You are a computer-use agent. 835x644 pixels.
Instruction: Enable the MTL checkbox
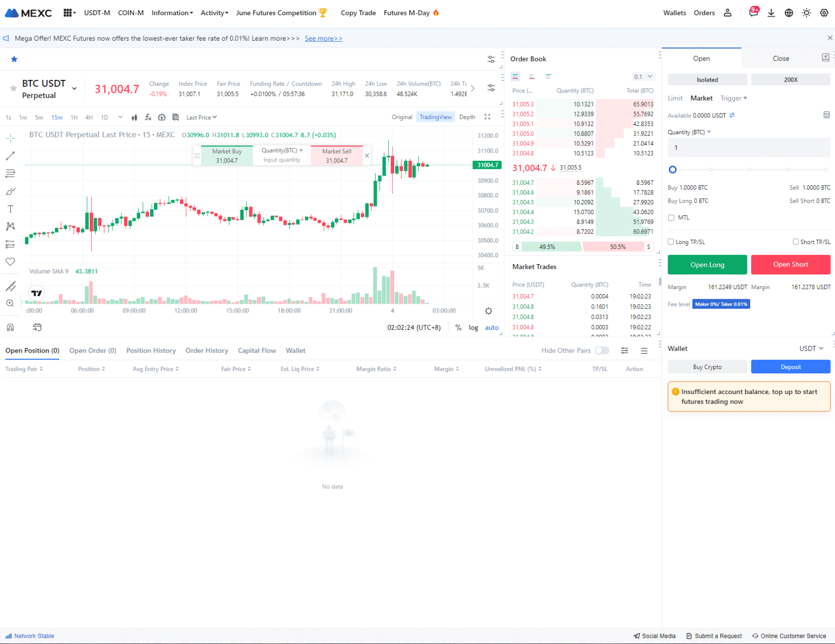pos(671,217)
